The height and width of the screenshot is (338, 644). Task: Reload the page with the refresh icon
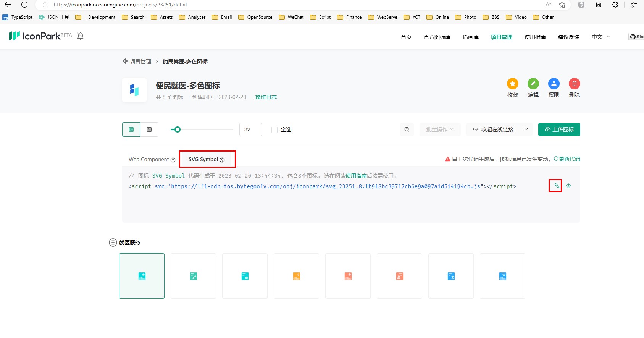pos(24,5)
